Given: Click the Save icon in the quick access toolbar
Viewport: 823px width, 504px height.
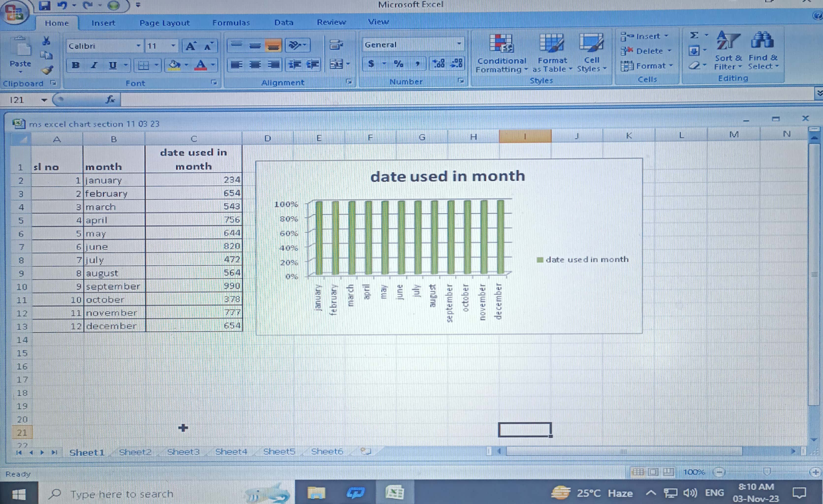Looking at the screenshot, I should pyautogui.click(x=44, y=5).
